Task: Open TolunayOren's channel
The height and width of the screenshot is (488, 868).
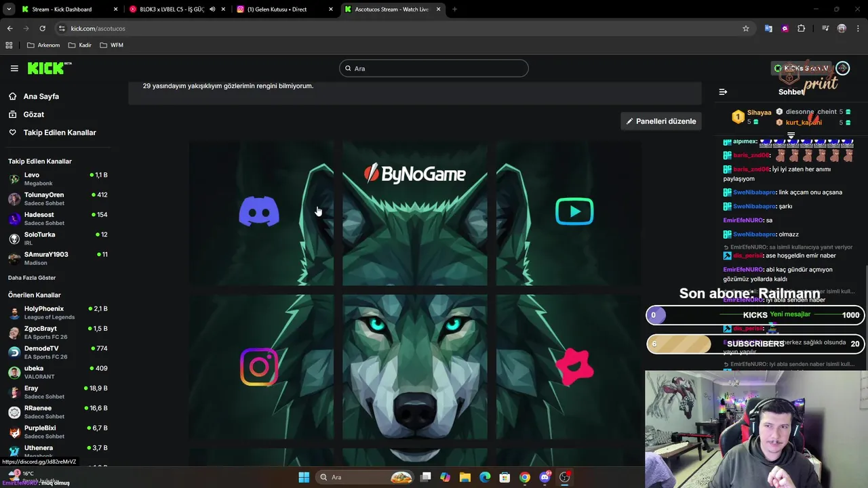Action: (x=58, y=199)
